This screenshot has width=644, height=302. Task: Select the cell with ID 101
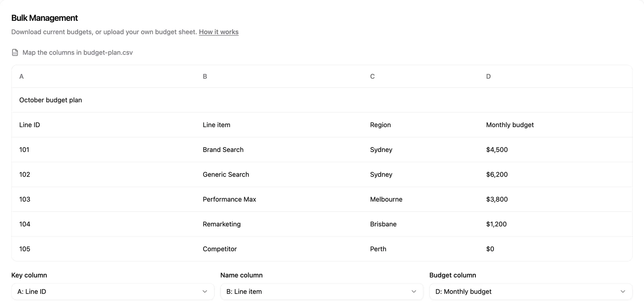click(x=103, y=150)
